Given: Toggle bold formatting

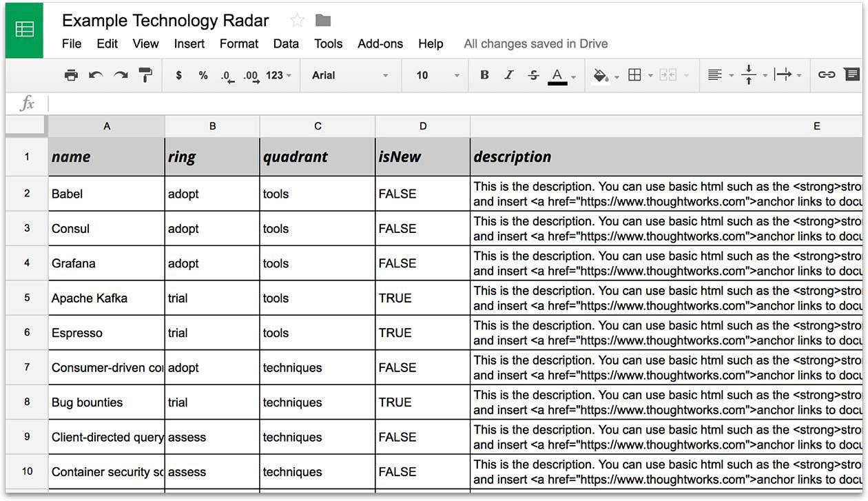Looking at the screenshot, I should [x=484, y=75].
